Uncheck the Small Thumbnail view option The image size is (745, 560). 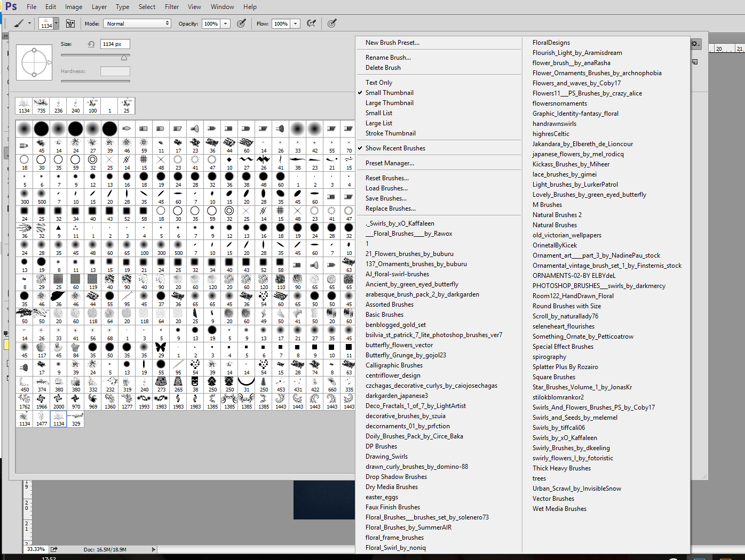(389, 93)
